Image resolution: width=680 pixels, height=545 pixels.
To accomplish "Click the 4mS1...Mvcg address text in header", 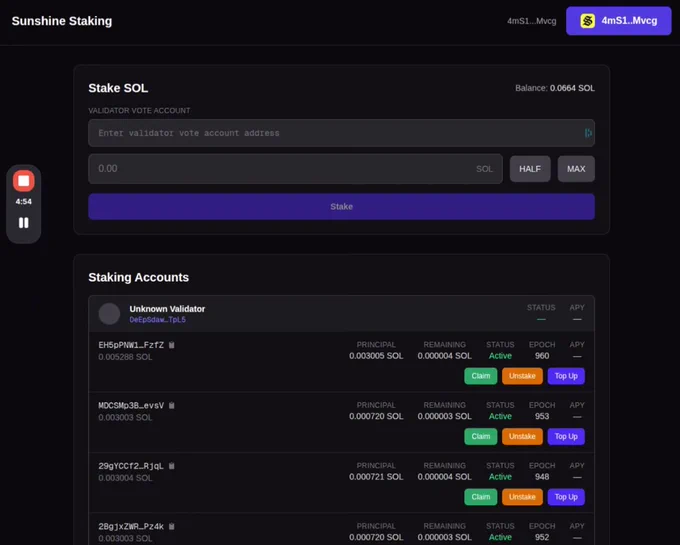I will (x=532, y=21).
